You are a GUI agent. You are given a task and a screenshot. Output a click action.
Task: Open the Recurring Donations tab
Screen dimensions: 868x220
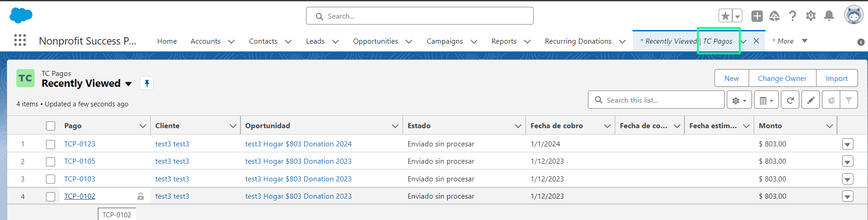(578, 41)
